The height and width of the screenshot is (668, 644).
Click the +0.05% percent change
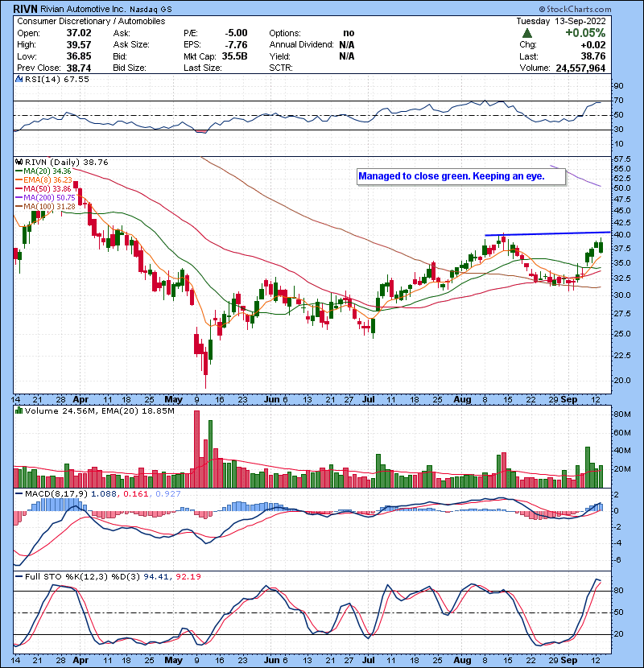click(x=585, y=33)
